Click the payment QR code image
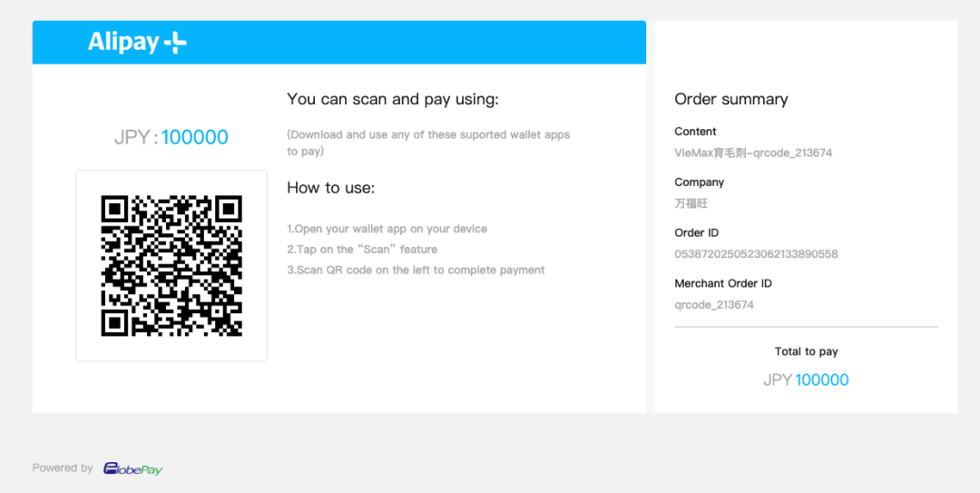 [171, 265]
